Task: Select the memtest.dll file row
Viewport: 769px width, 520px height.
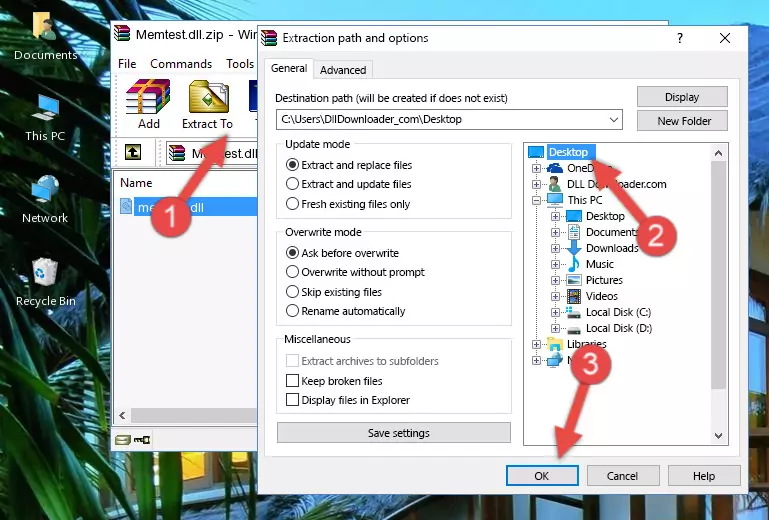Action: [x=187, y=207]
